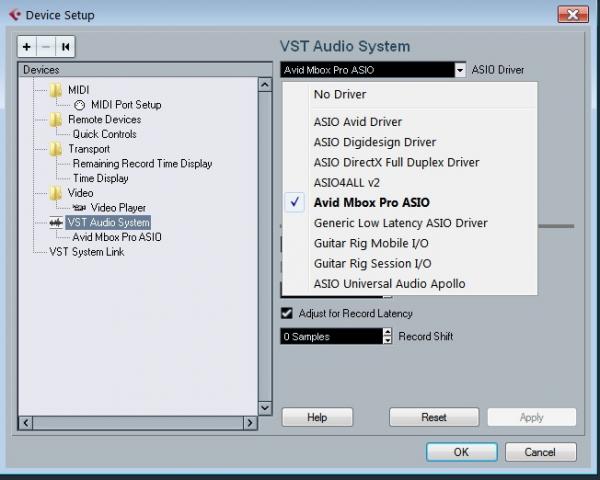Viewport: 600px width, 480px height.
Task: Click the plus add device icon
Action: 27,47
